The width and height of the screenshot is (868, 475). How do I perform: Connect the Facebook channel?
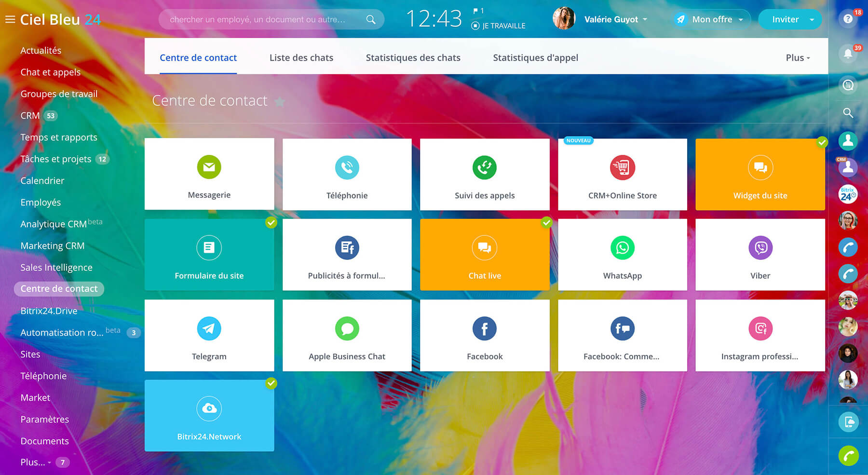click(x=485, y=335)
